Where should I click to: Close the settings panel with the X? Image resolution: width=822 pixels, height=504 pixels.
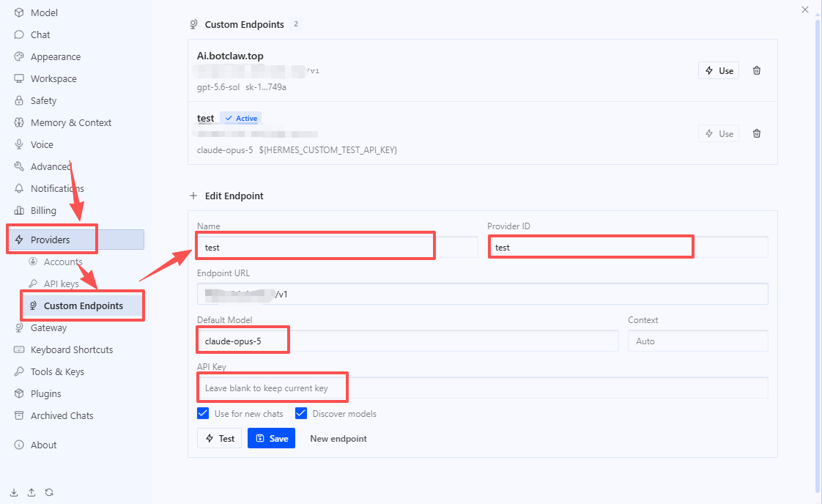[x=805, y=10]
